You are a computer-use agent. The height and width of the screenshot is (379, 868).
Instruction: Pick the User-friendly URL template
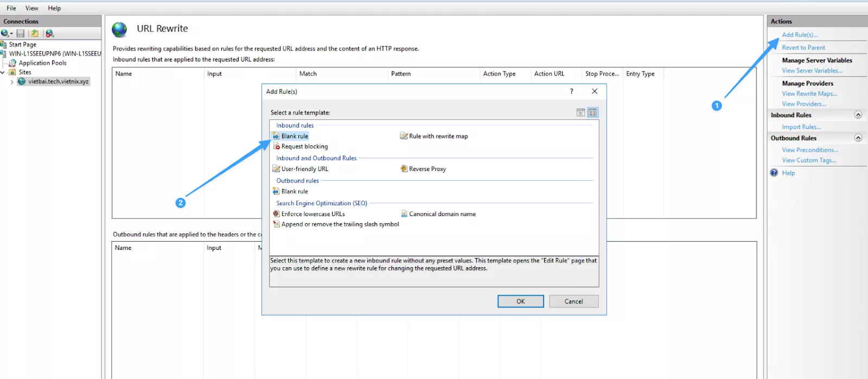pos(304,169)
